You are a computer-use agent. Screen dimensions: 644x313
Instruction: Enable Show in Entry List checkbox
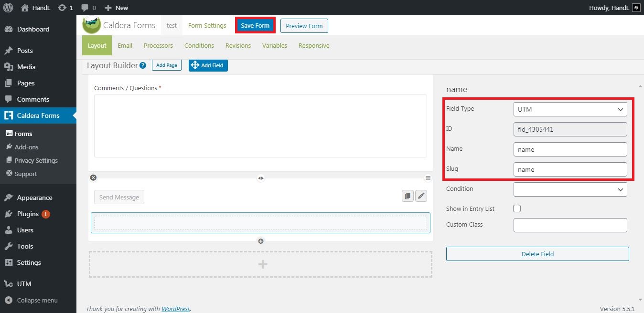pos(517,209)
